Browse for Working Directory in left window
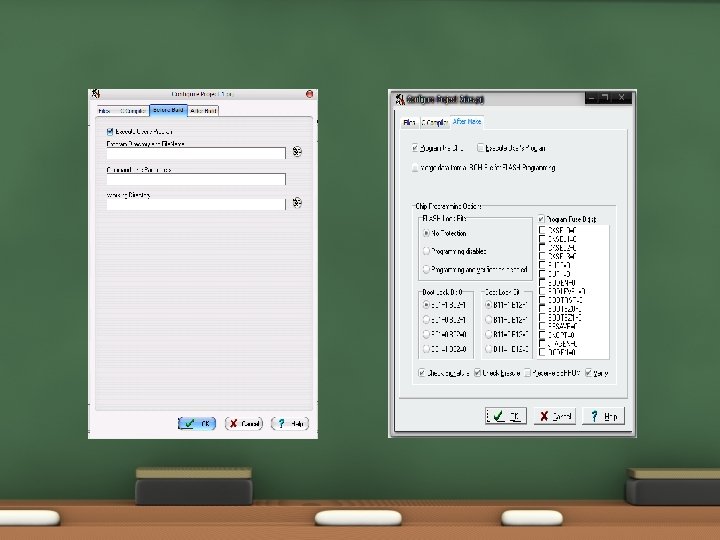 pos(297,202)
